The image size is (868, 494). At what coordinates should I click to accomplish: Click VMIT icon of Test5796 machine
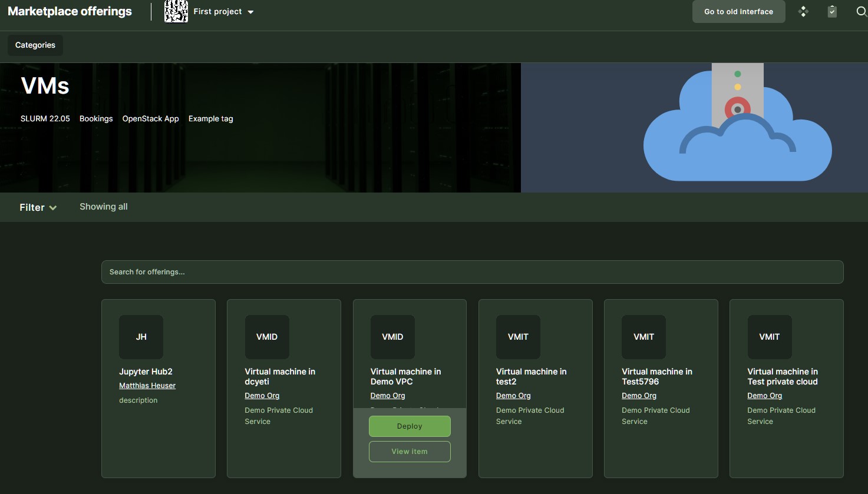point(643,337)
